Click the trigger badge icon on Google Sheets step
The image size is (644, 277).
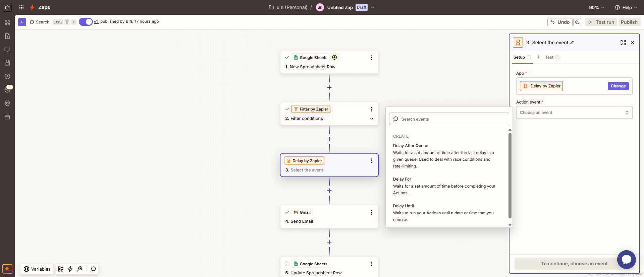tap(334, 58)
